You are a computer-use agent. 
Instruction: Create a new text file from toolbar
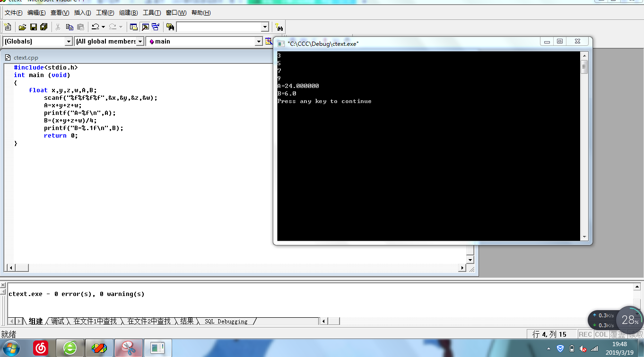click(8, 27)
